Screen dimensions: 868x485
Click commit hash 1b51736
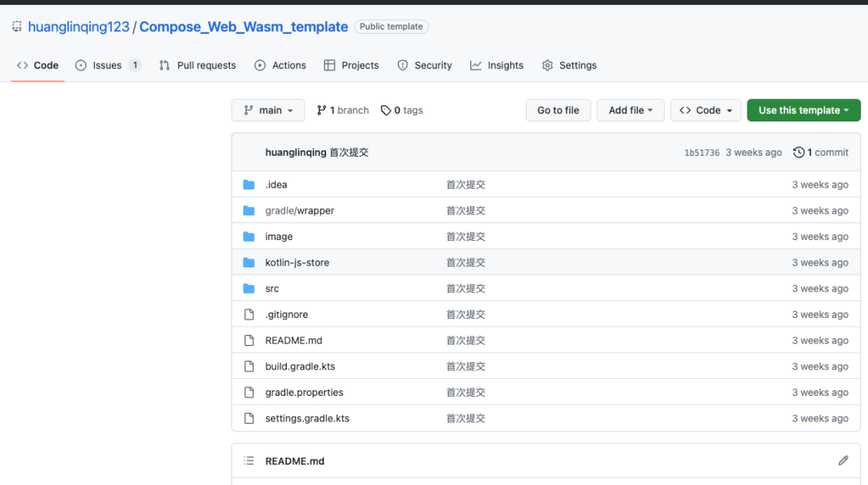tap(703, 152)
